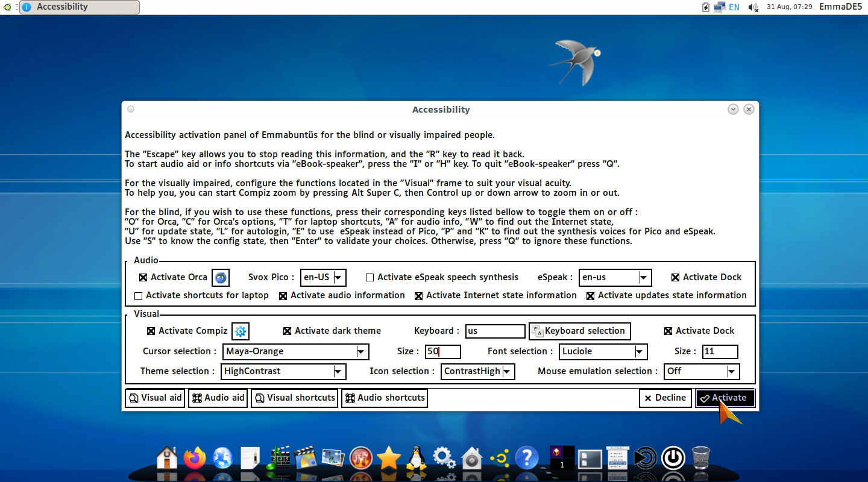Toggle the Activate Orca checkbox
868x482 pixels.
tap(143, 278)
